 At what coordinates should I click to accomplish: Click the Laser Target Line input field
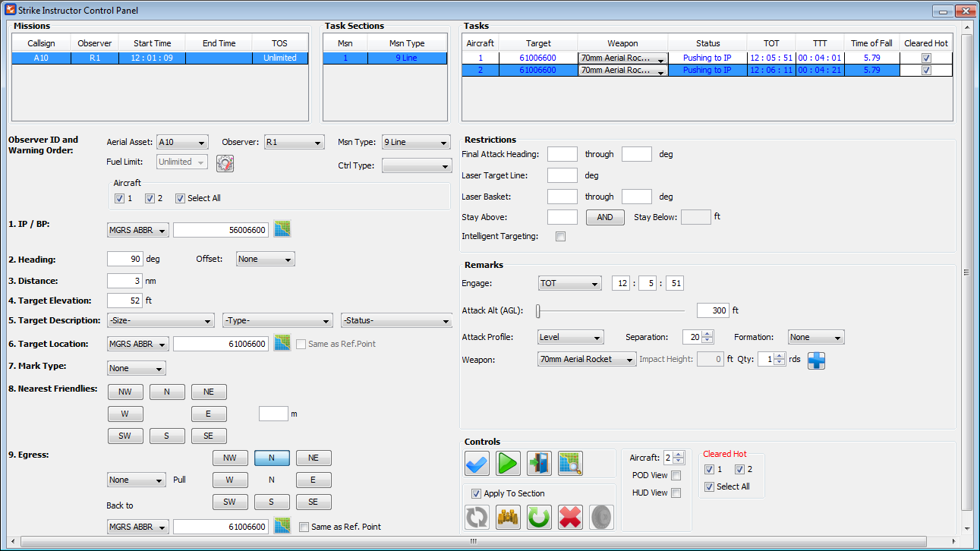562,175
